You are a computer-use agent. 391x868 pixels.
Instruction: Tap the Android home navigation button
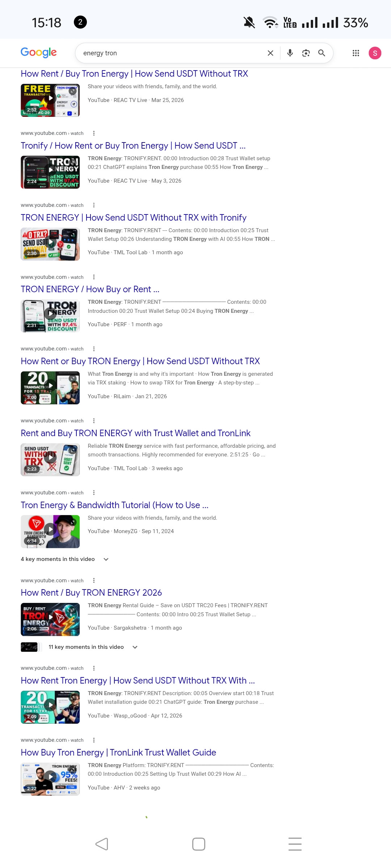[x=199, y=844]
